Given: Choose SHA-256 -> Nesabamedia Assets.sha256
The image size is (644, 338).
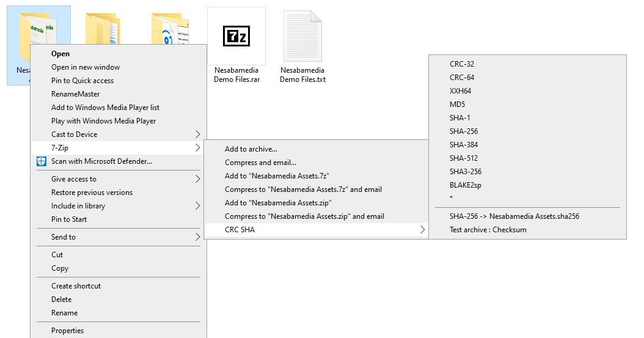Looking at the screenshot, I should (514, 216).
